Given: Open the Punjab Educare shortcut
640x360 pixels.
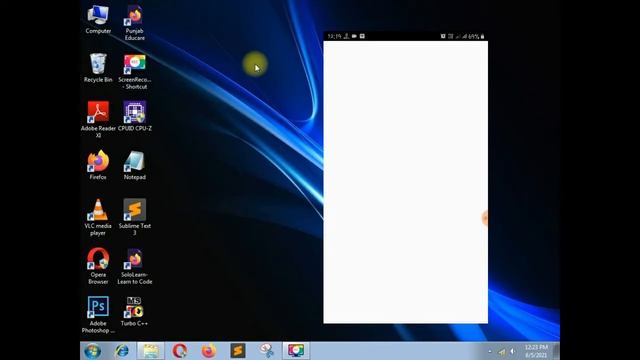Looking at the screenshot, I should click(135, 23).
